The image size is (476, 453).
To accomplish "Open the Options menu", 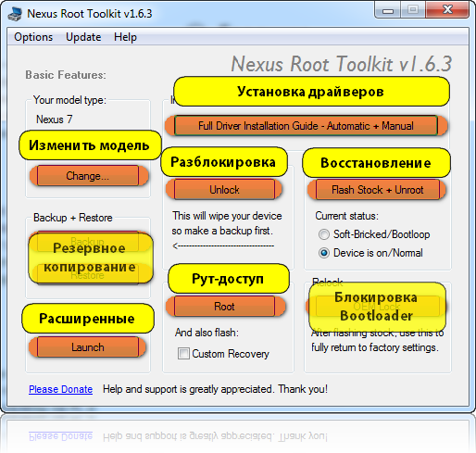I will point(33,37).
